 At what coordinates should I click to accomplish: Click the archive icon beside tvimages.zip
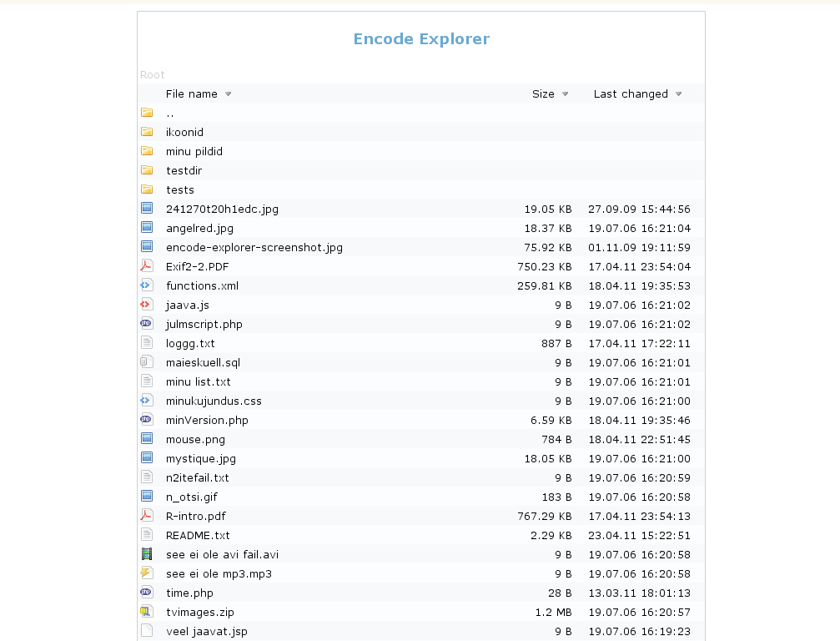pyautogui.click(x=147, y=612)
